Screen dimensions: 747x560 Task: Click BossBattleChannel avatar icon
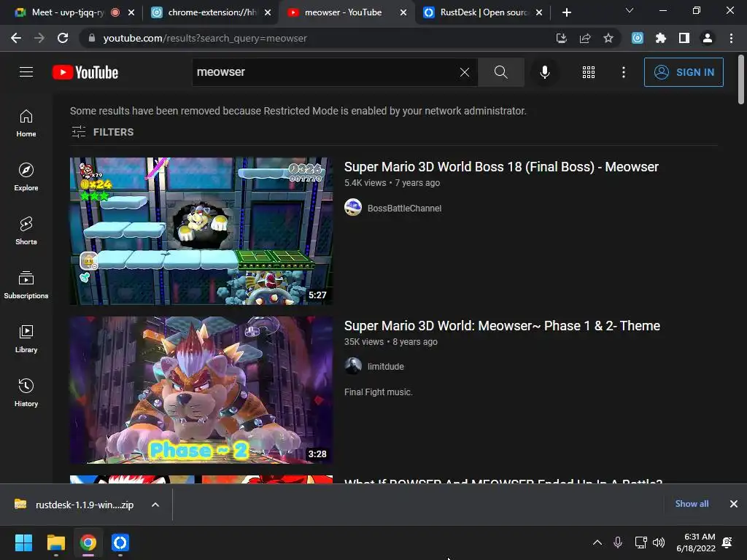coord(353,208)
